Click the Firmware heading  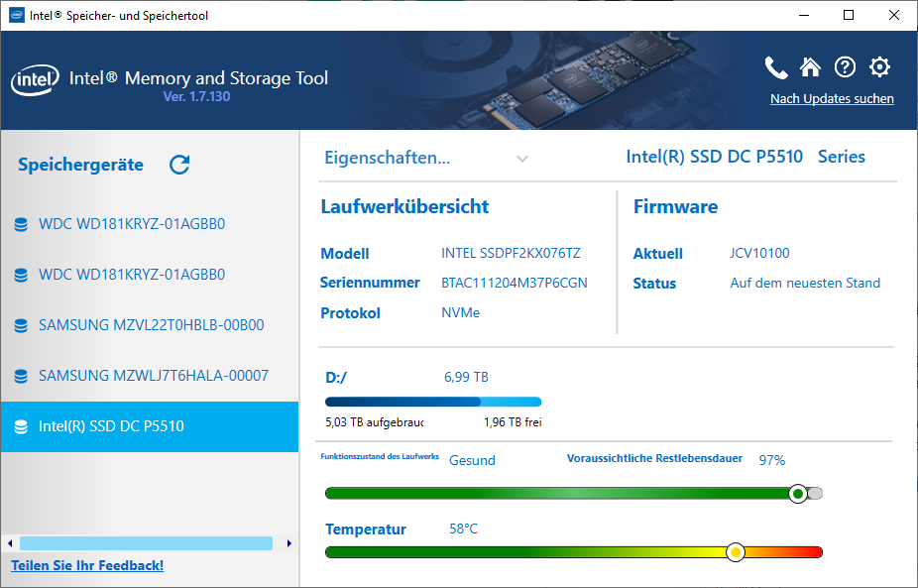tap(676, 206)
